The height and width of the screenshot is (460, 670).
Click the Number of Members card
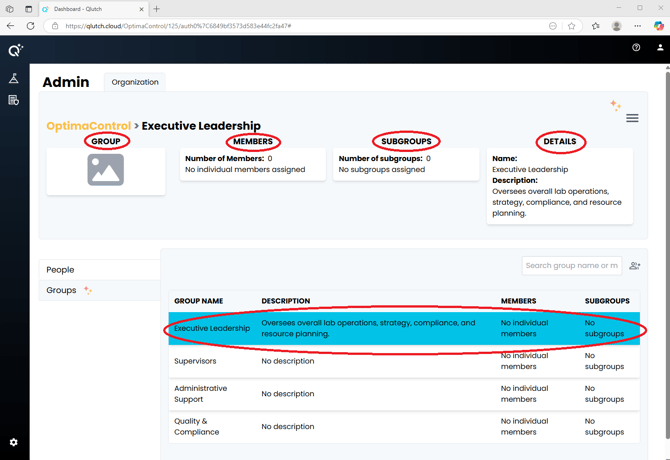click(253, 164)
